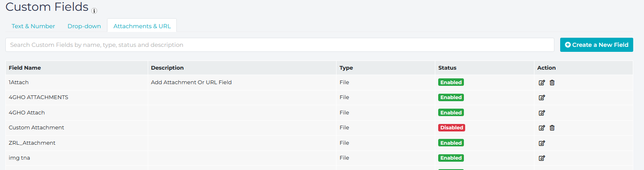
Task: Click the Enabled status badge for 1Attach
Action: click(451, 83)
